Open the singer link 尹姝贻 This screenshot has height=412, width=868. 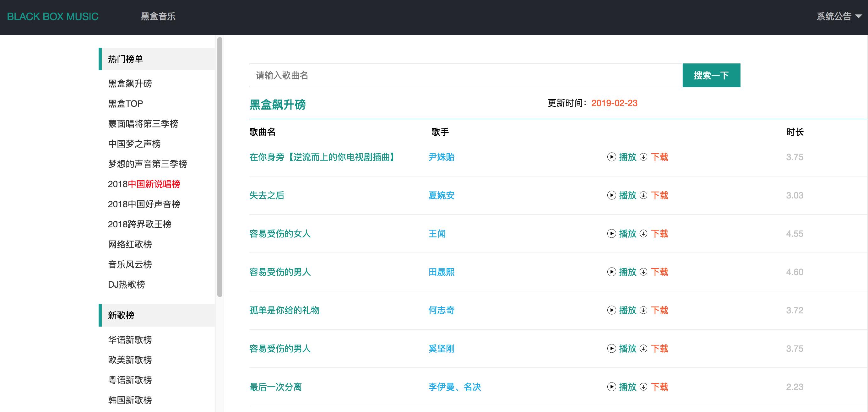442,157
